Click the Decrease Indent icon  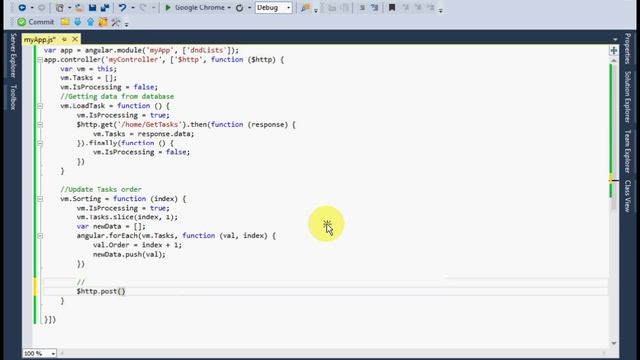pyautogui.click(x=332, y=7)
